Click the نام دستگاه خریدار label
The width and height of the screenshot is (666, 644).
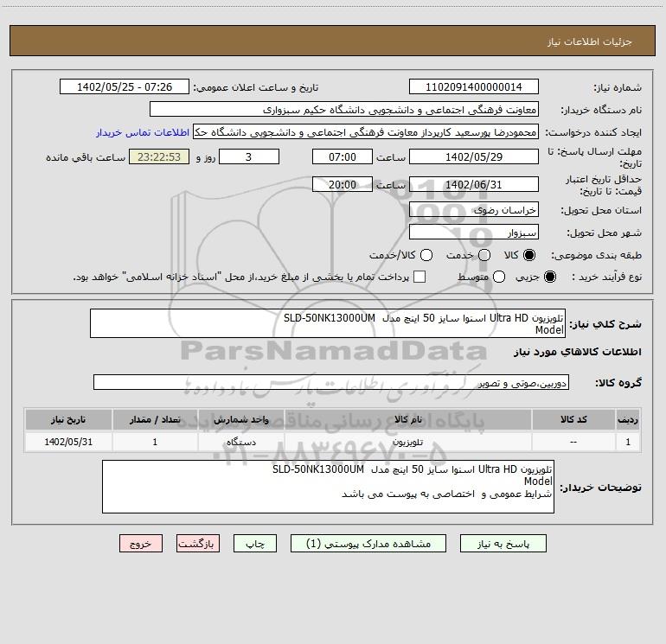601,110
